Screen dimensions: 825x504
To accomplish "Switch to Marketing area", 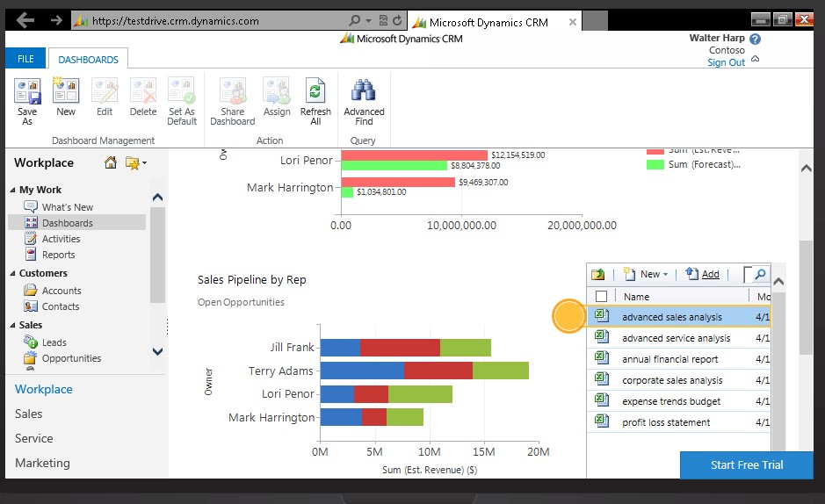I will pyautogui.click(x=42, y=463).
